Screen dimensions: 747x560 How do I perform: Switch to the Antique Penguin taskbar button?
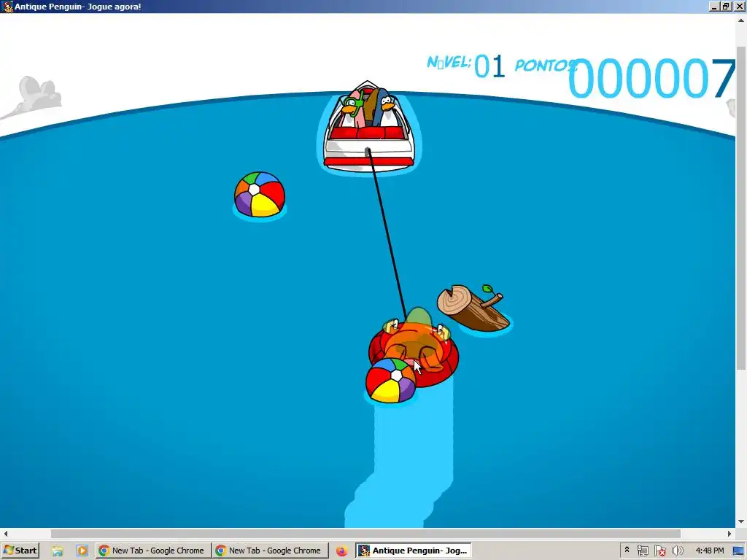click(414, 551)
